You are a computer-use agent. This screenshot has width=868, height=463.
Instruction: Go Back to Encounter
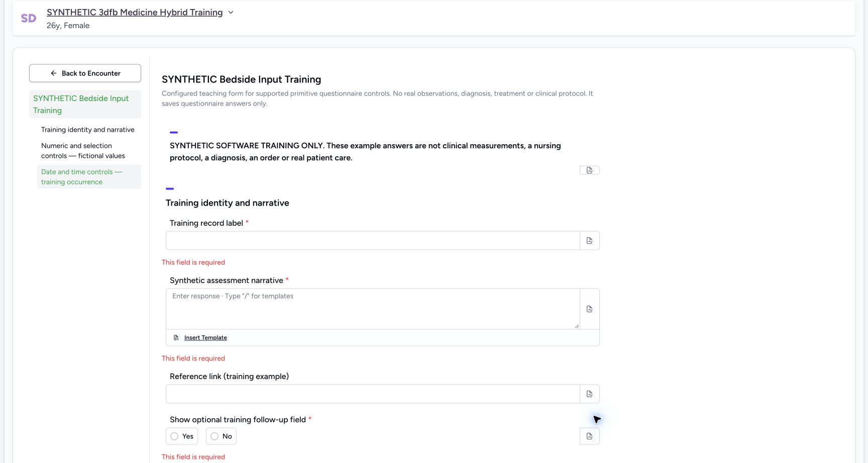(85, 73)
